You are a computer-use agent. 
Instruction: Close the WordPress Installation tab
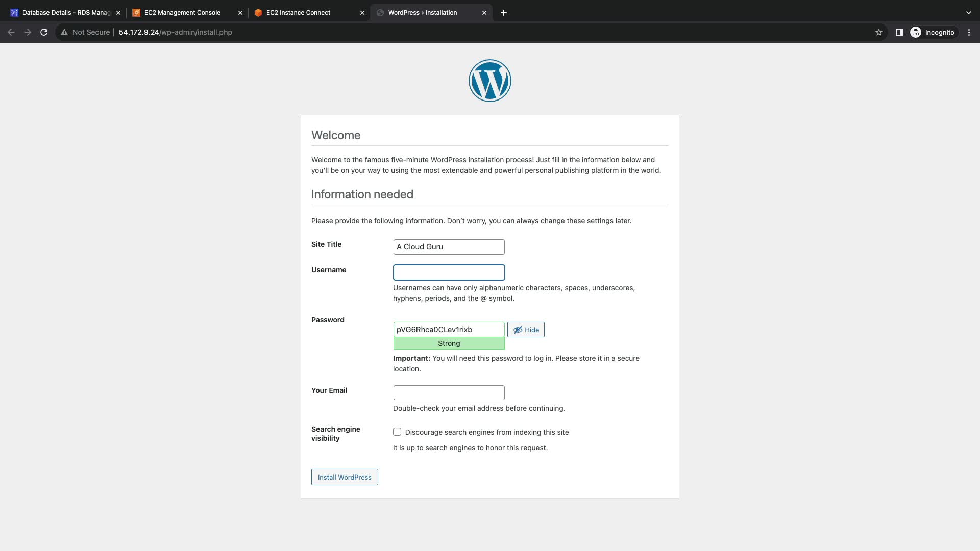pos(484,13)
